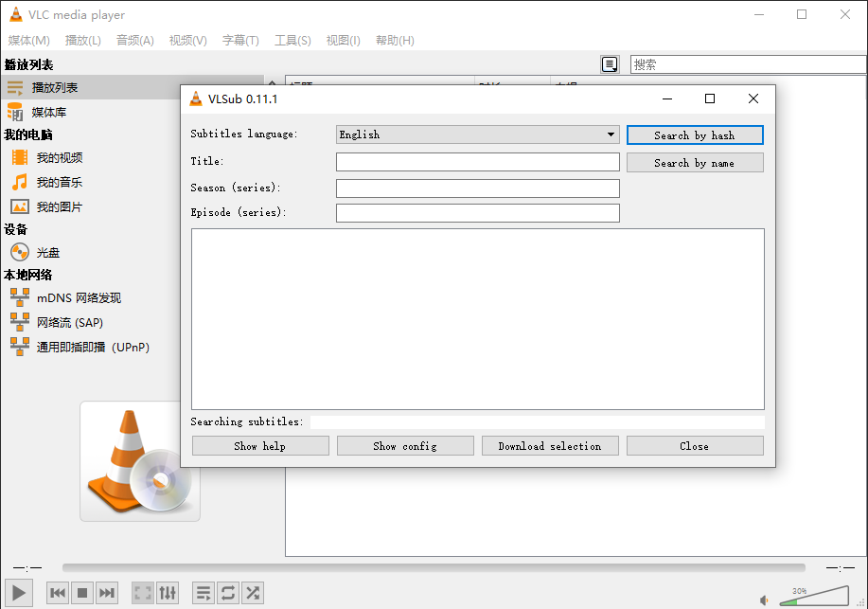Viewport: 868px width, 609px height.
Task: Skip to the next media track
Action: point(107,594)
